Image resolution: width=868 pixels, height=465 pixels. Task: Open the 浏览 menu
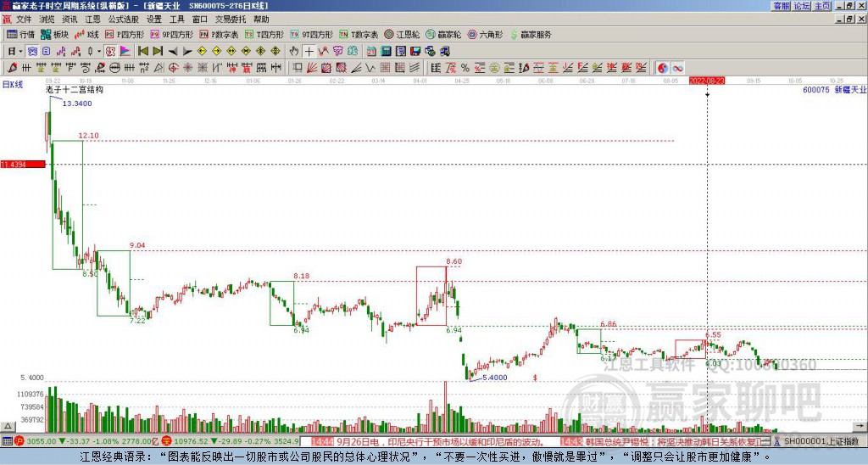(47, 20)
